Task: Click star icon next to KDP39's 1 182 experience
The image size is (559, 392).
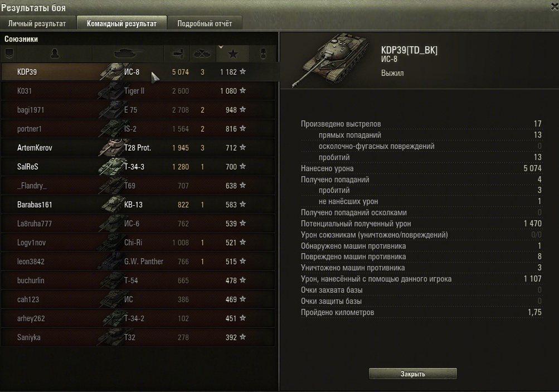Action: click(x=243, y=71)
